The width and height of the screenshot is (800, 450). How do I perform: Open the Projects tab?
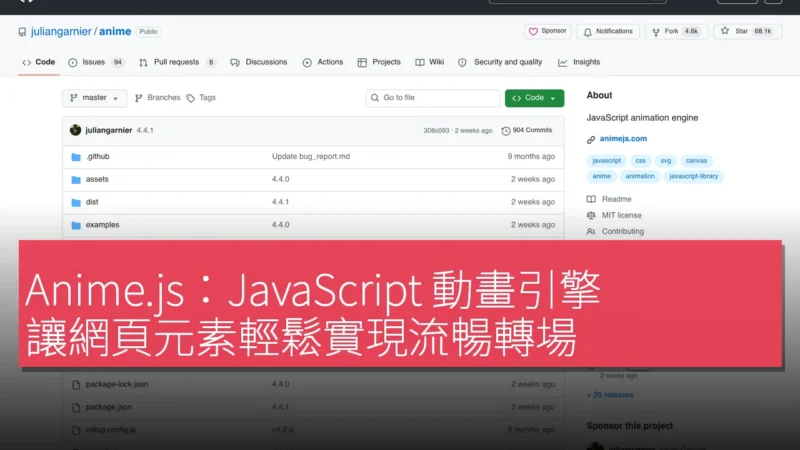[x=379, y=62]
